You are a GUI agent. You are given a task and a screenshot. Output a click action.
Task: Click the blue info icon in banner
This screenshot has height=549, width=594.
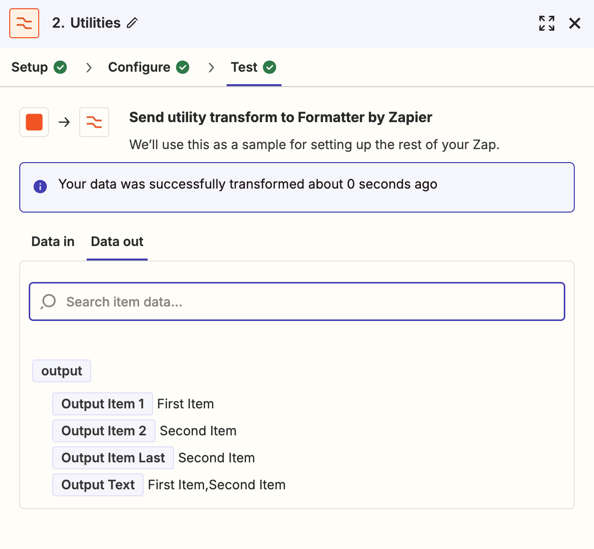40,186
